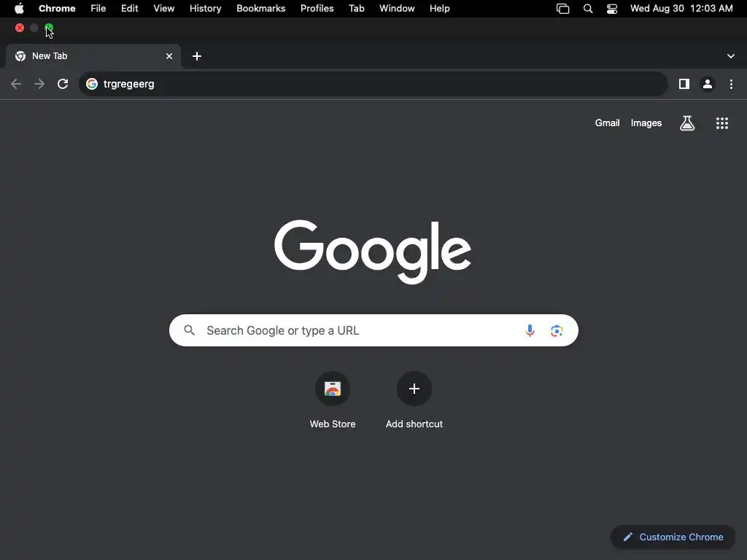This screenshot has width=747, height=560.
Task: Click the Search Google or type a URL box
Action: (373, 330)
